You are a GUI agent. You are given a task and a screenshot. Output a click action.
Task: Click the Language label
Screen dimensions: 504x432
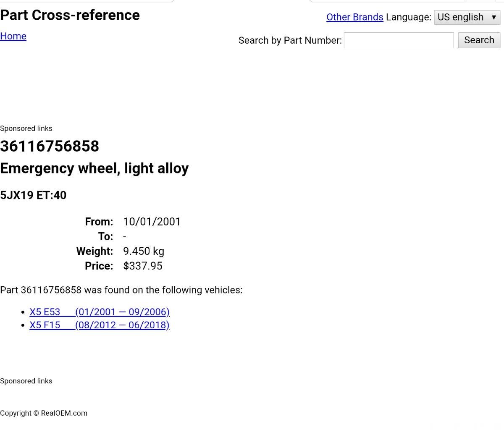coord(409,17)
